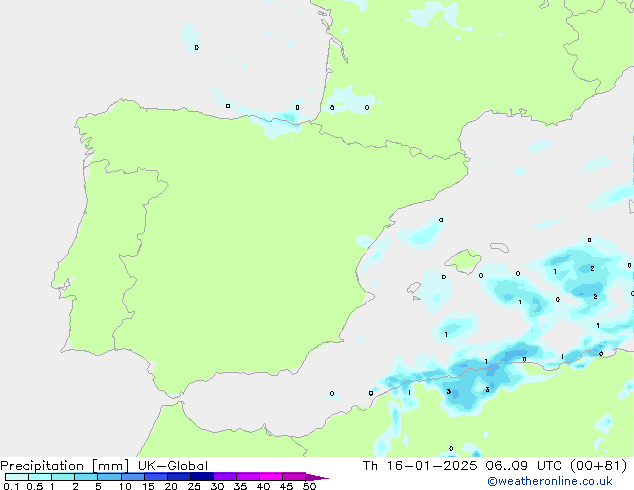Choose the legend swatch between 15 and 20
The width and height of the screenshot is (634, 490).
pos(155,477)
